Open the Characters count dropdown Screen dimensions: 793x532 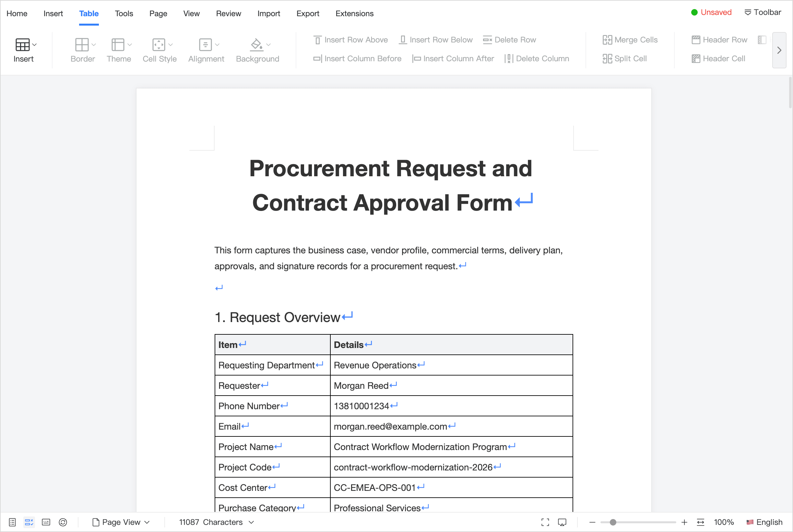tap(216, 522)
